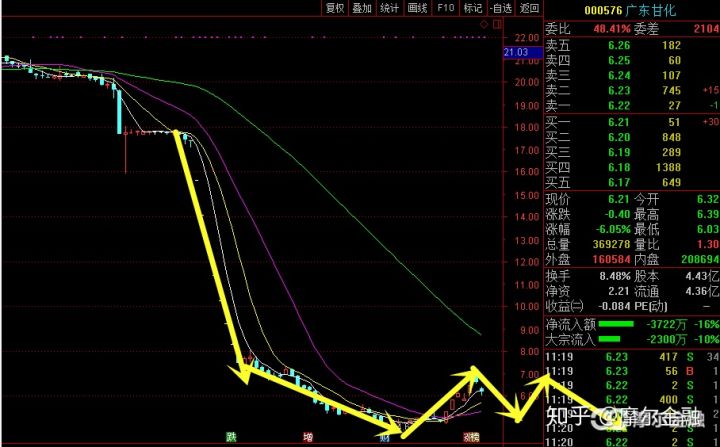Click the 外盘 value 160584

(612, 260)
